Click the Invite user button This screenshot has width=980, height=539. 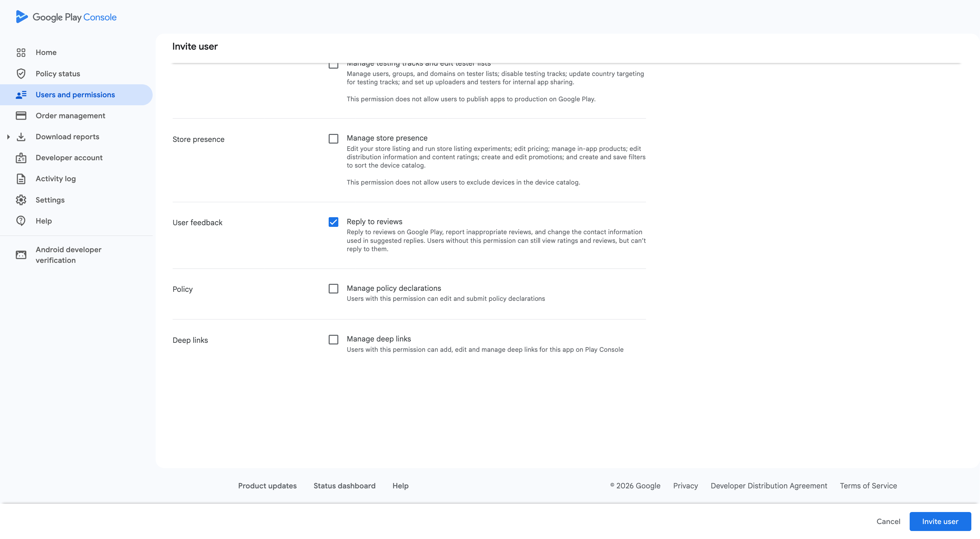click(x=940, y=521)
